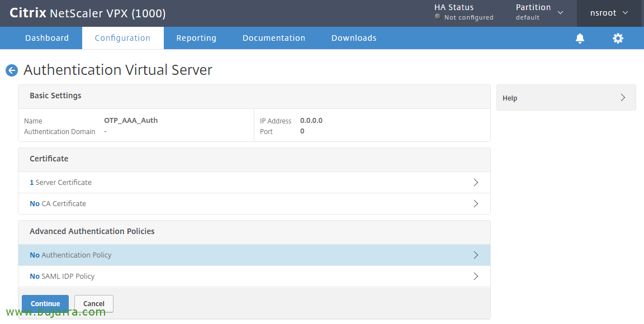Click No CA Certificate link

pos(58,204)
